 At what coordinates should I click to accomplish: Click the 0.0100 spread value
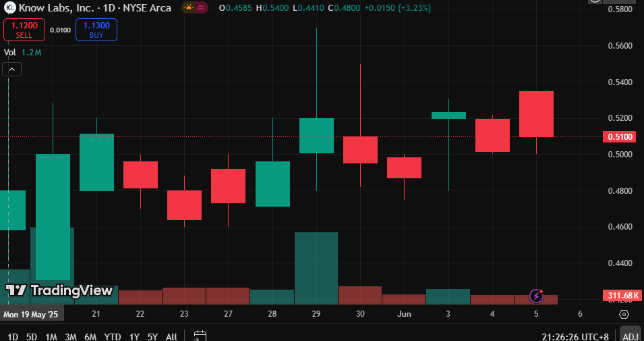tap(61, 30)
